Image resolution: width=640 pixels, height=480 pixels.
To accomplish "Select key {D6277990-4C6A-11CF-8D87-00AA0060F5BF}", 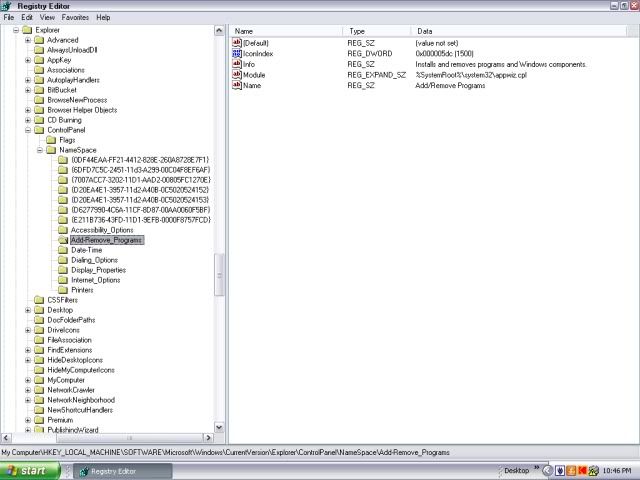I will point(140,210).
